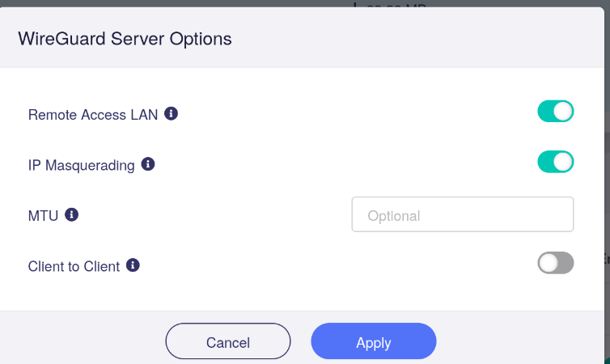Click the IP Masquerading label text
Image resolution: width=610 pixels, height=364 pixels.
pyautogui.click(x=82, y=165)
